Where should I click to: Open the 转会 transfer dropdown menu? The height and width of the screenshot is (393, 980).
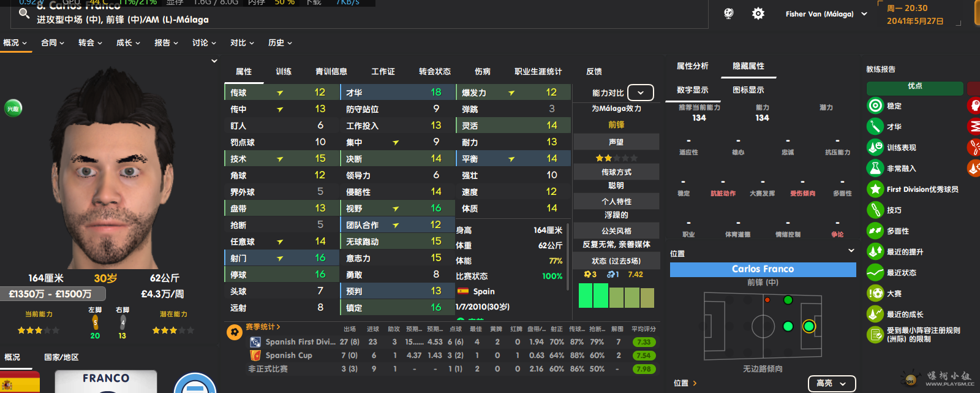click(91, 43)
